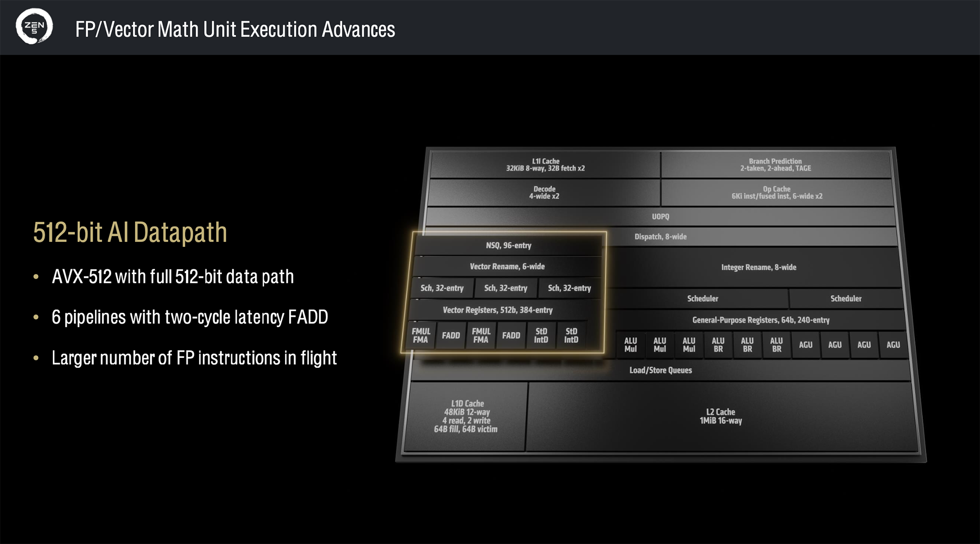Click the UOPQ bar
Screen dimensions: 980x544
coord(660,216)
